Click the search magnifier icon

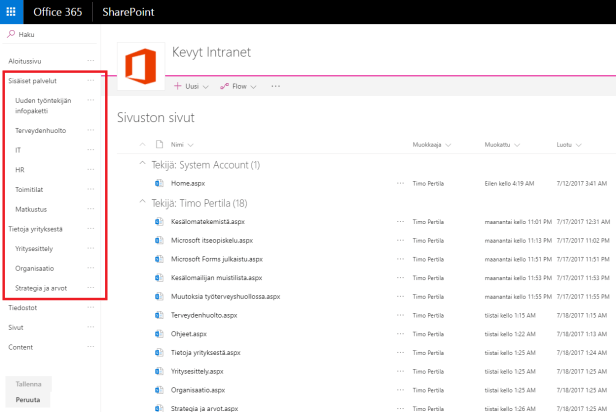coord(12,34)
